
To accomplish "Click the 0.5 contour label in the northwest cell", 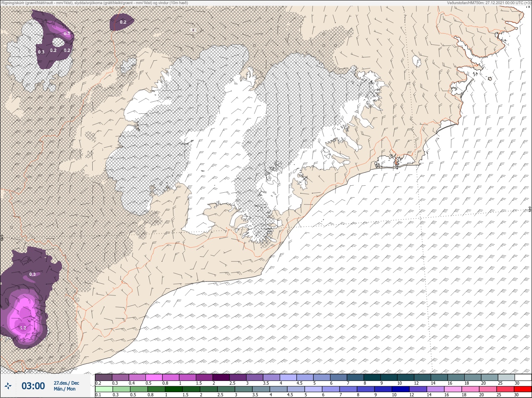I will coord(67,34).
